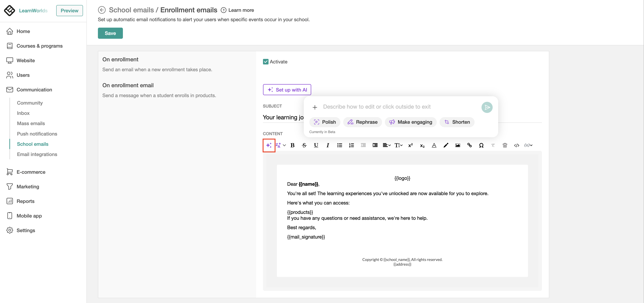The image size is (644, 303).
Task: Switch to HTML code view
Action: pos(516,145)
